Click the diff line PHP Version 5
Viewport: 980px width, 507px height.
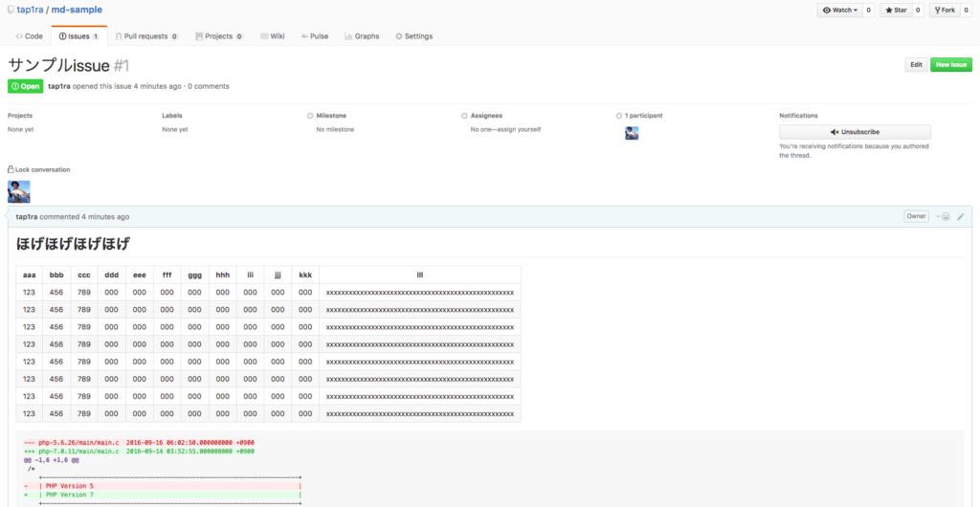pyautogui.click(x=163, y=486)
